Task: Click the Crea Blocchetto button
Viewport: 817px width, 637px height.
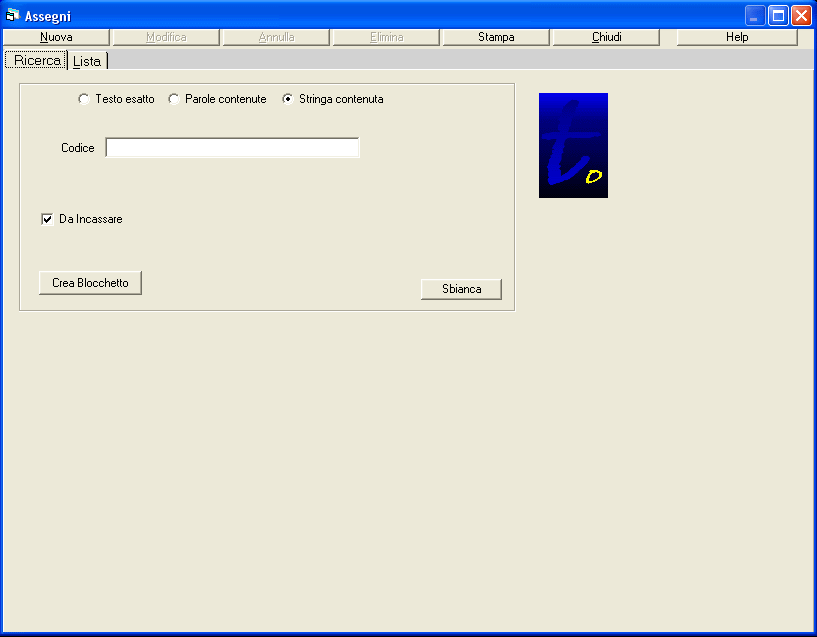Action: point(90,283)
